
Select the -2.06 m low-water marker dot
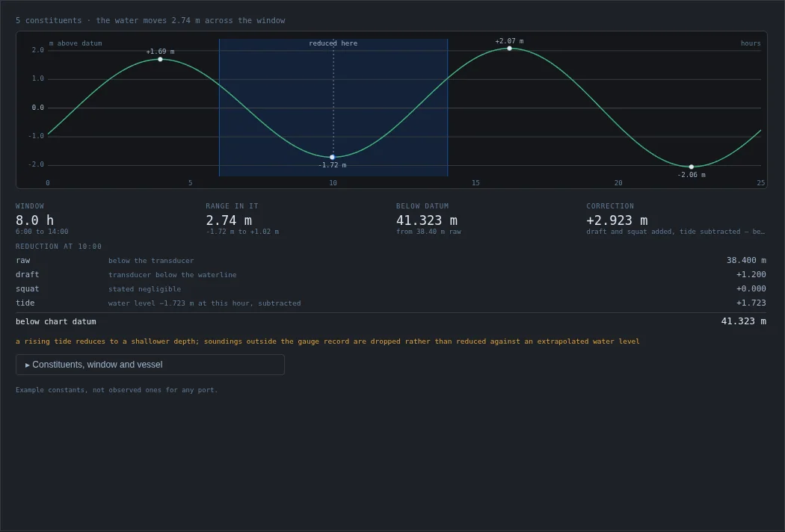click(x=692, y=167)
